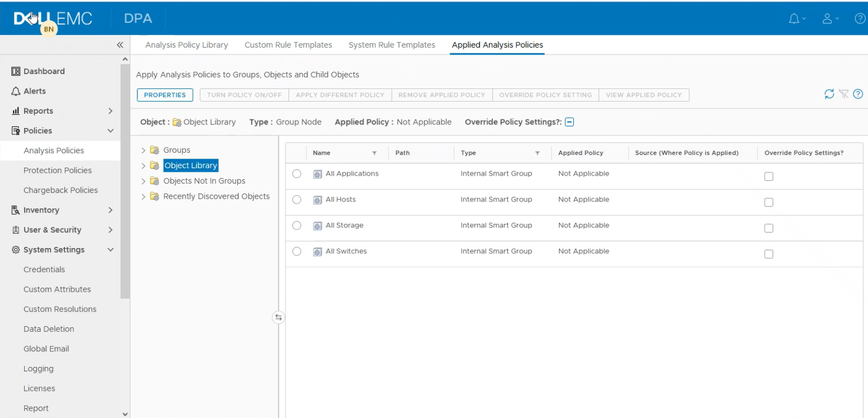The width and height of the screenshot is (868, 418).
Task: Refresh the applied policies list
Action: pos(828,94)
